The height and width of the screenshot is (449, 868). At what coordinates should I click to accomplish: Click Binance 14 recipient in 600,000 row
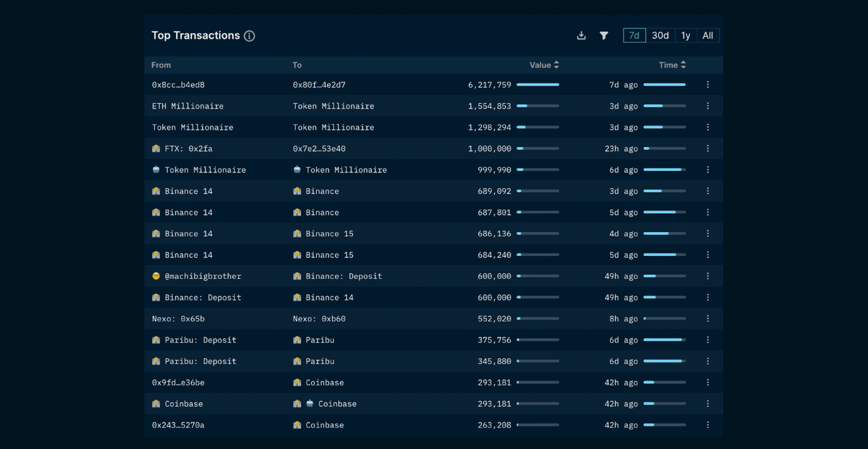pyautogui.click(x=323, y=297)
